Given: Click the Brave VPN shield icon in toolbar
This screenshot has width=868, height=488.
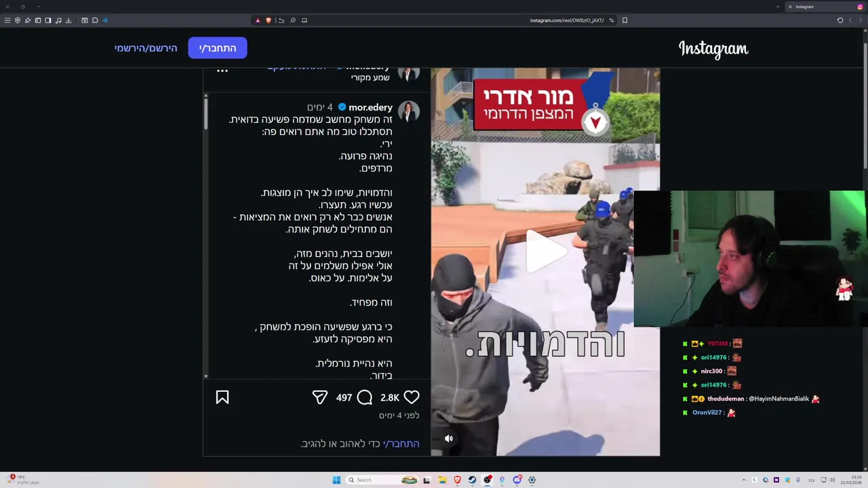Looking at the screenshot, I should point(18,20).
